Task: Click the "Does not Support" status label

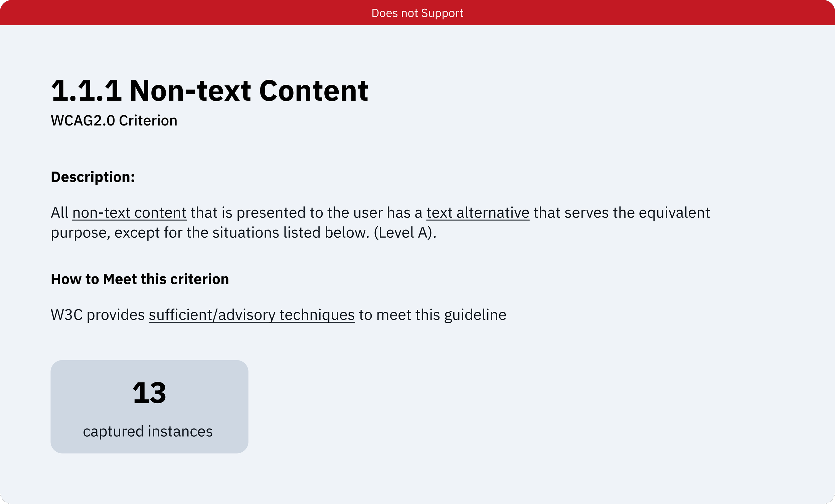Action: pyautogui.click(x=417, y=13)
